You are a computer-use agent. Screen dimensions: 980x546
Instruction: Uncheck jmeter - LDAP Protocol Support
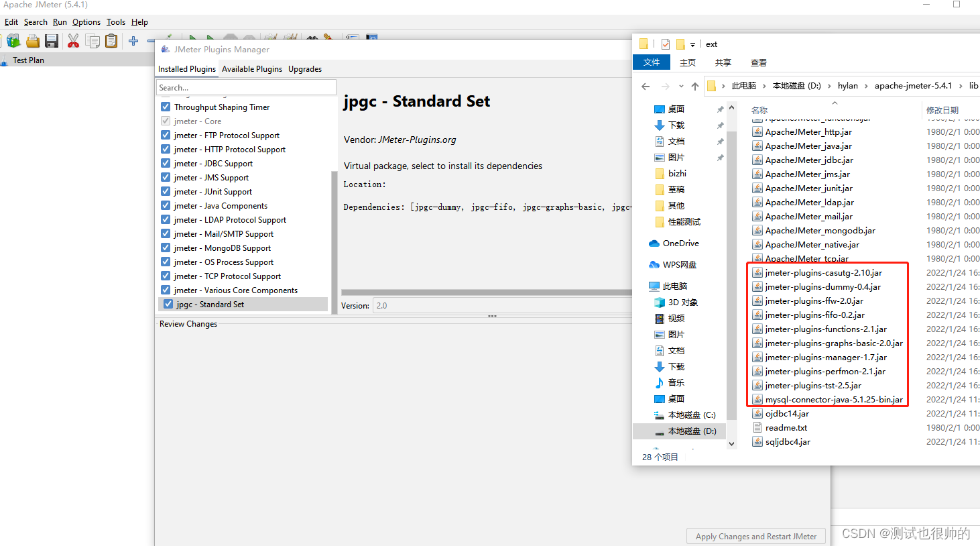click(166, 219)
